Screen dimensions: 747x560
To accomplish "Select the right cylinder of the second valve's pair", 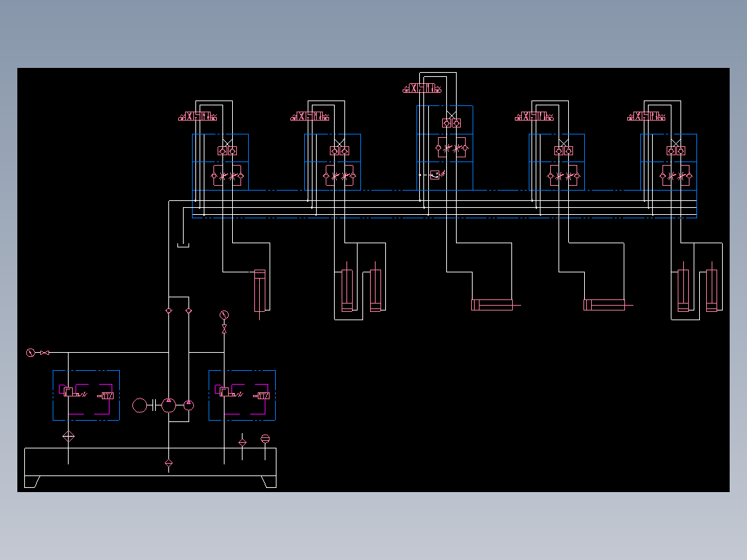I will (x=376, y=287).
